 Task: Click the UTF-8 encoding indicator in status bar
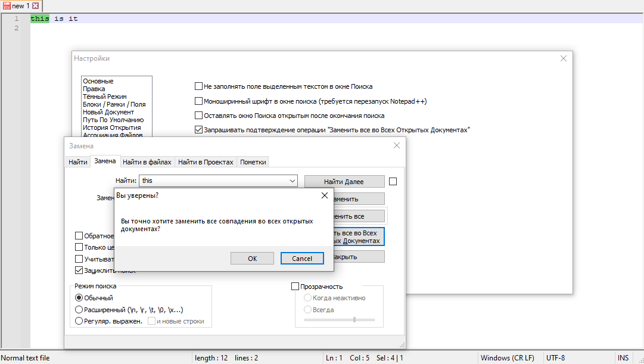tap(556, 357)
